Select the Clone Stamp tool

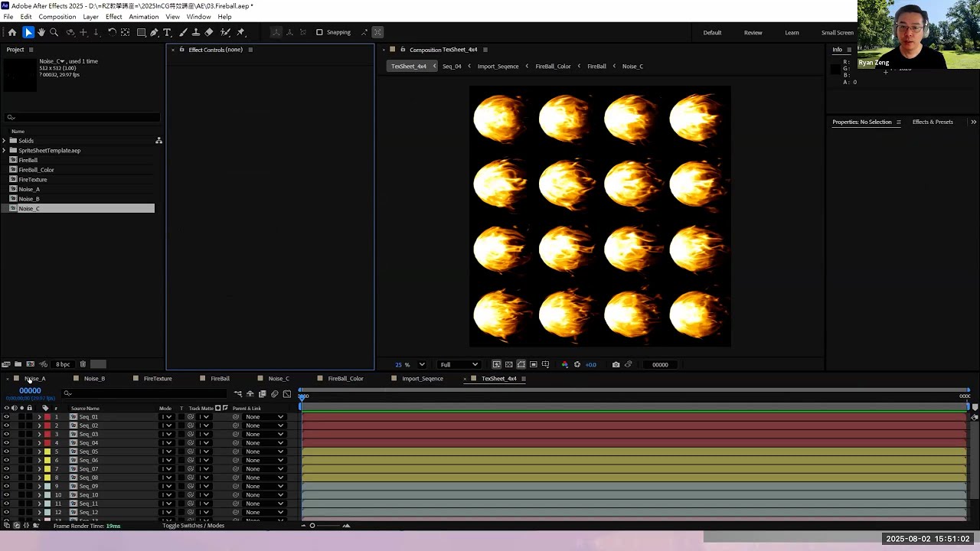click(196, 32)
